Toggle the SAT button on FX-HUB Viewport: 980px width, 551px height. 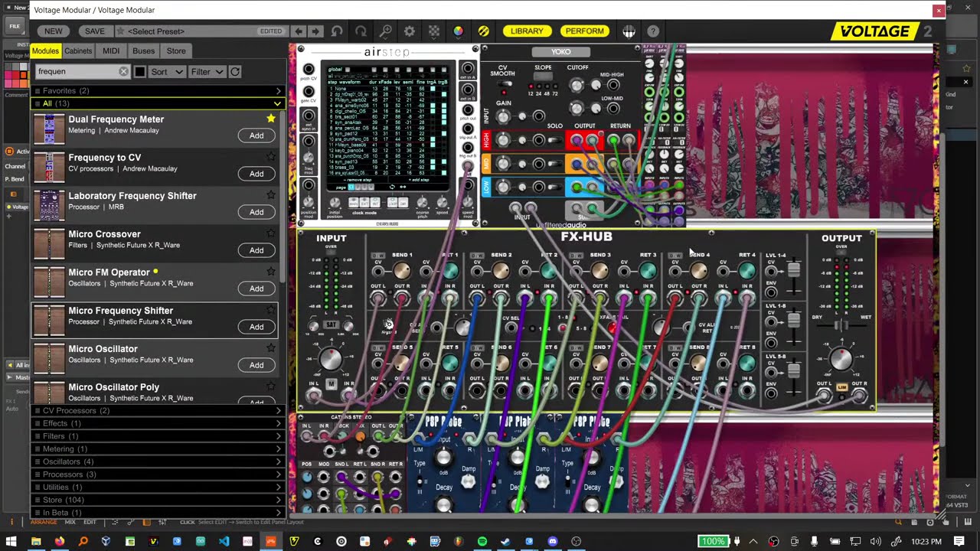click(331, 324)
